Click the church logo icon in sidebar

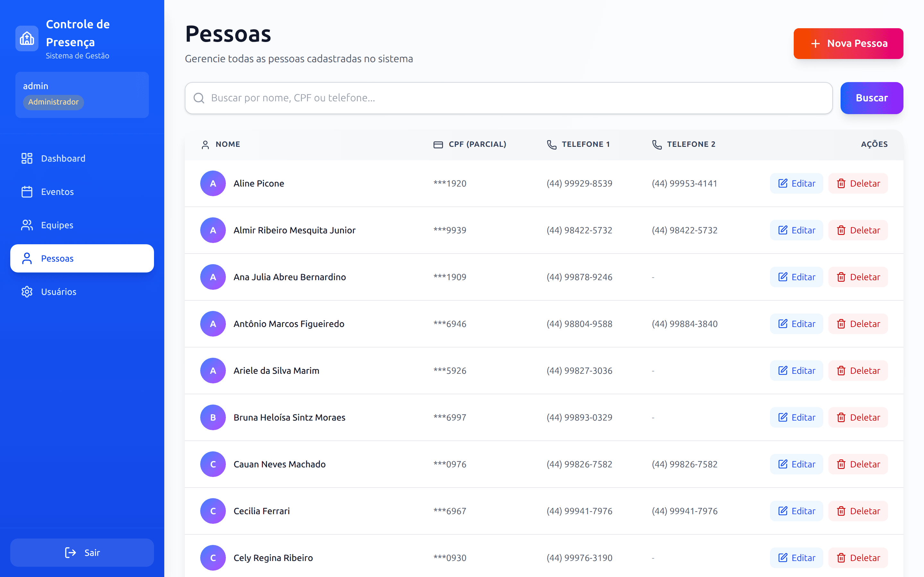[27, 38]
